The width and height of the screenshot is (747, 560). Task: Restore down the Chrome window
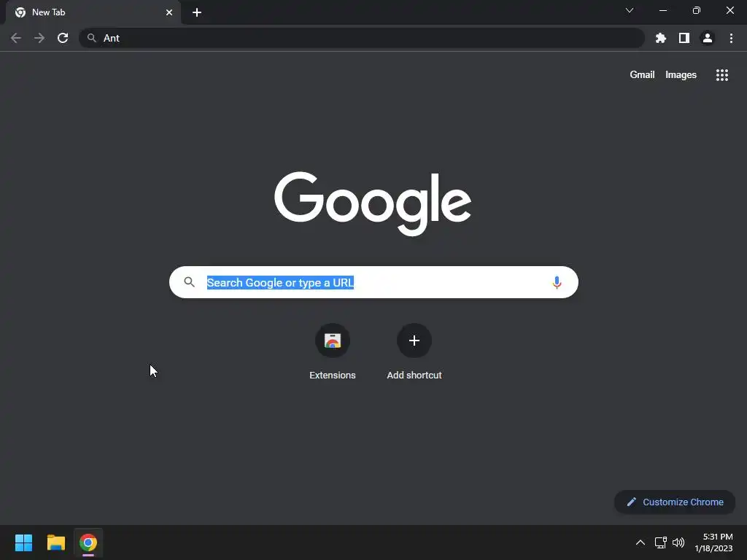pos(696,10)
